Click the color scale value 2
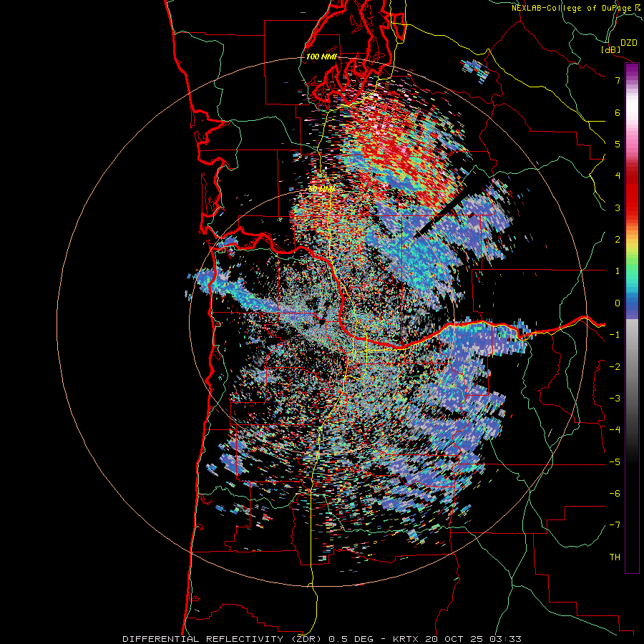Screen dimensions: 644x644 618,240
